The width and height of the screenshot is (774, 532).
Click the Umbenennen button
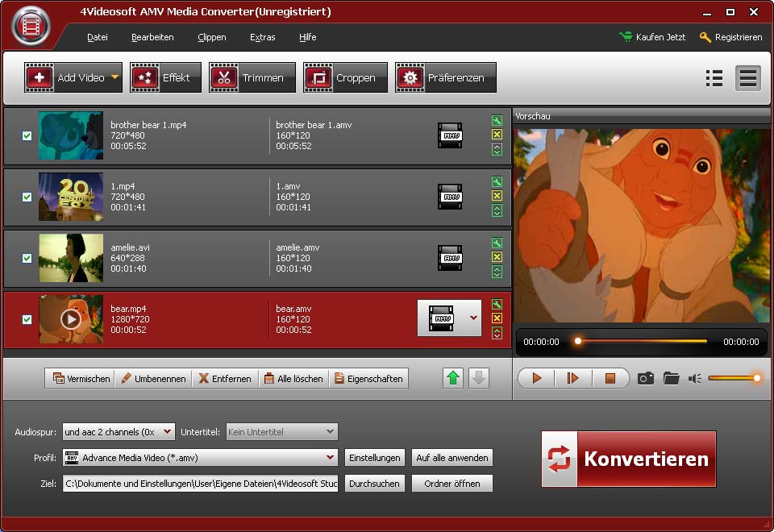point(153,379)
